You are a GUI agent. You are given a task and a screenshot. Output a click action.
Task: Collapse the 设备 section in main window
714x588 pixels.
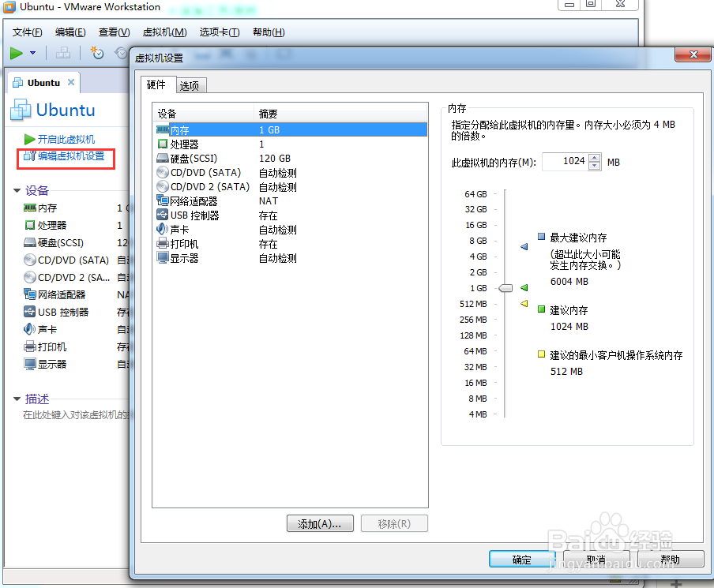pyautogui.click(x=17, y=191)
